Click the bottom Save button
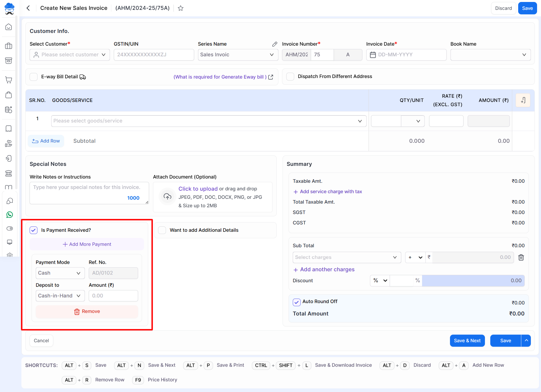Screen dimensions: 541x392 click(505, 341)
